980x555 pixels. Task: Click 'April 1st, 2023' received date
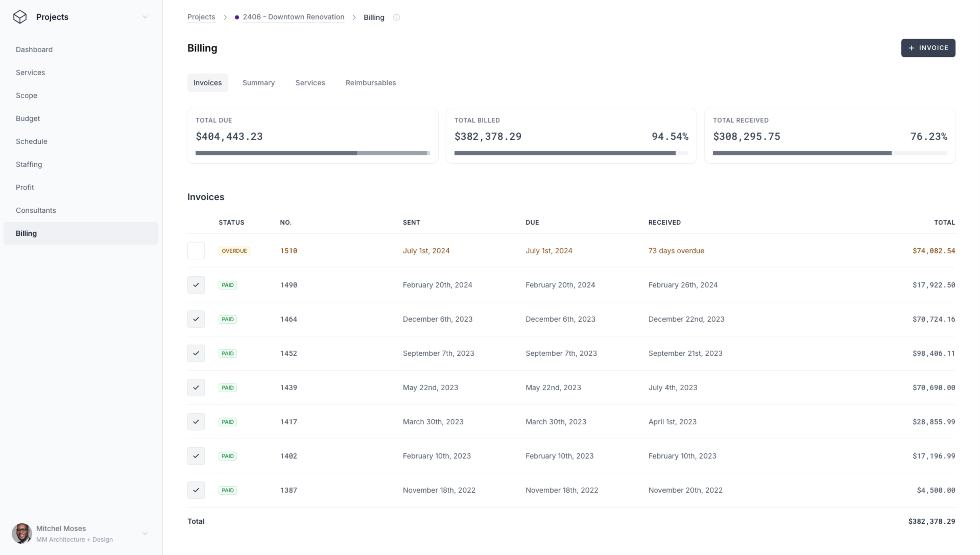click(672, 421)
